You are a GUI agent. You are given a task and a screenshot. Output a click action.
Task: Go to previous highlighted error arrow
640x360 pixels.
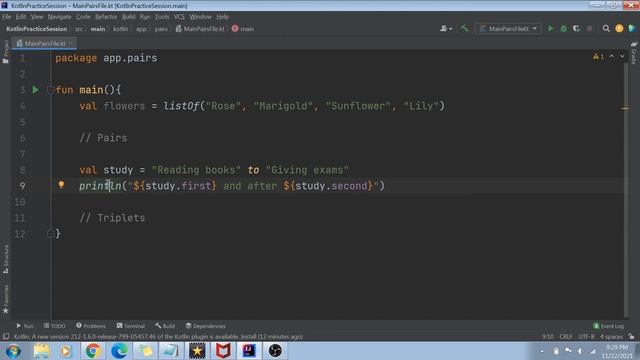coord(611,56)
